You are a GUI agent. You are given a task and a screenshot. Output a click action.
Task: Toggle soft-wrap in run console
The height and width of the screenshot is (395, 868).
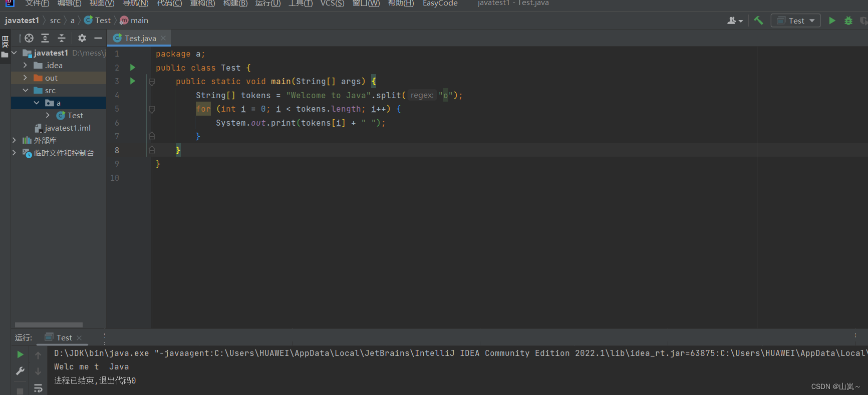pos(38,388)
